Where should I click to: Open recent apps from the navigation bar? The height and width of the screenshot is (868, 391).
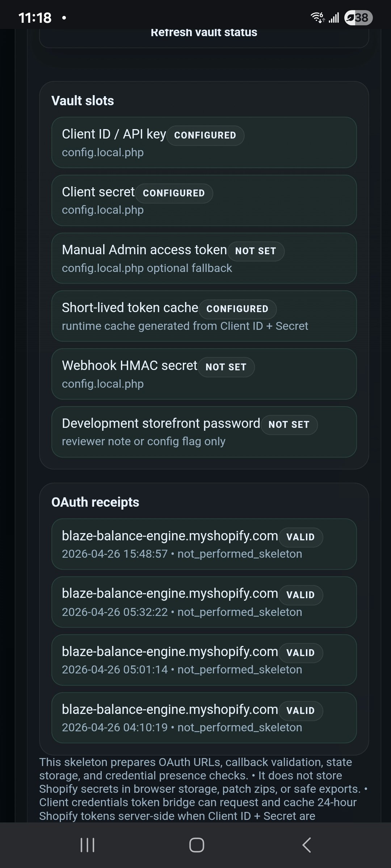(87, 846)
